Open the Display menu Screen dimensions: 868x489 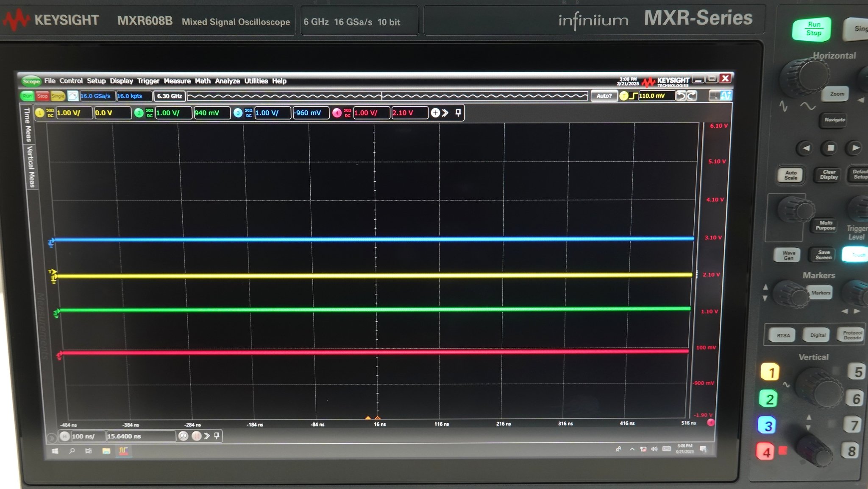(121, 81)
